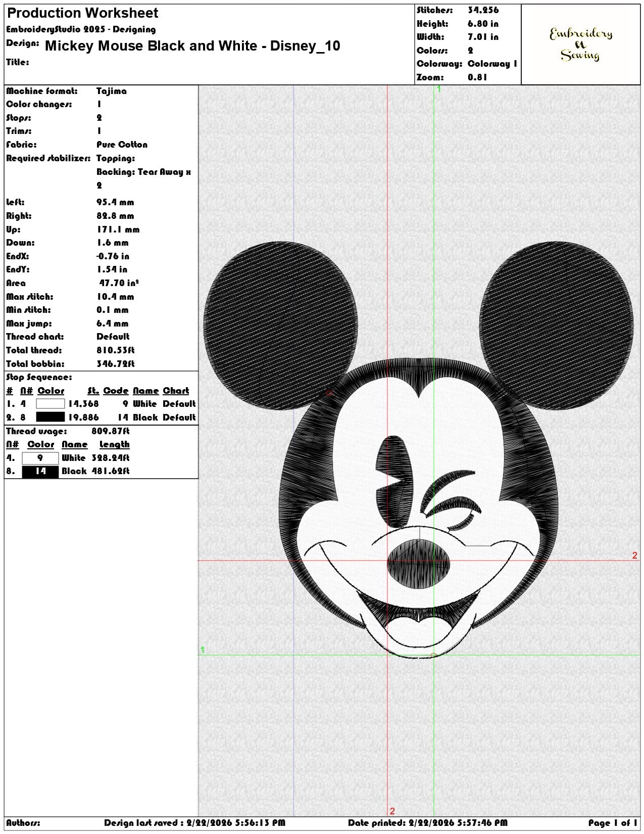This screenshot has width=644, height=834.
Task: Click the Fabric value 'Pure Cotton'
Action: [x=122, y=145]
